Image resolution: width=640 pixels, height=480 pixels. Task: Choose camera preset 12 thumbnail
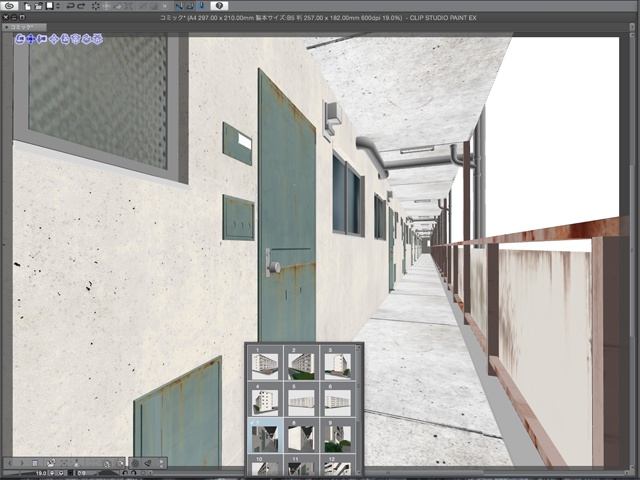338,465
